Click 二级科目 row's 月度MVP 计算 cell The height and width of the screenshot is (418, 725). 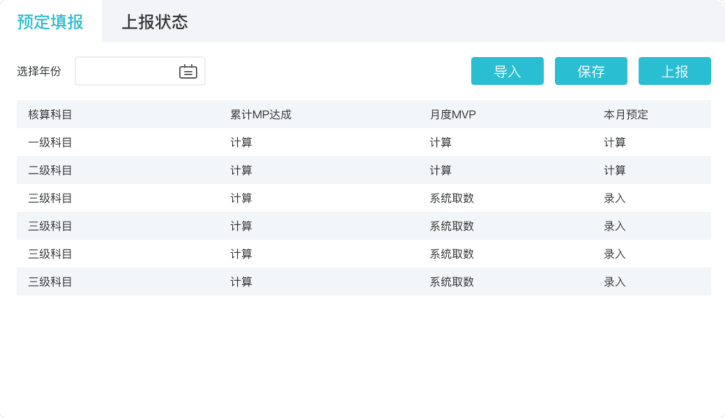pyautogui.click(x=440, y=170)
